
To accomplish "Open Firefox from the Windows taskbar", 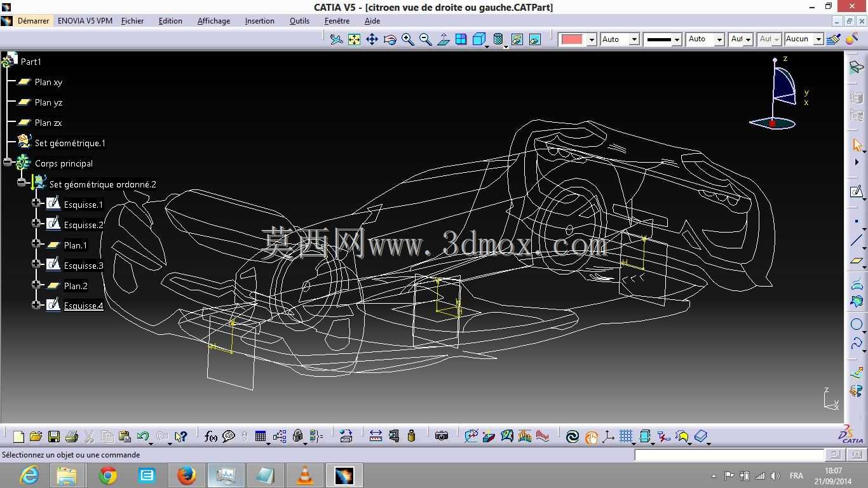I will [x=186, y=475].
